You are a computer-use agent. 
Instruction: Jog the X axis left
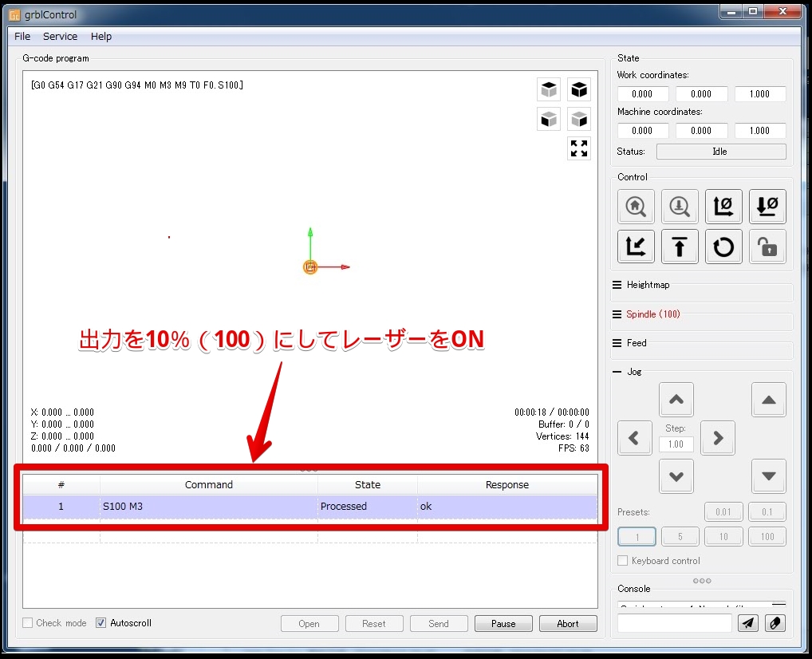pos(634,438)
